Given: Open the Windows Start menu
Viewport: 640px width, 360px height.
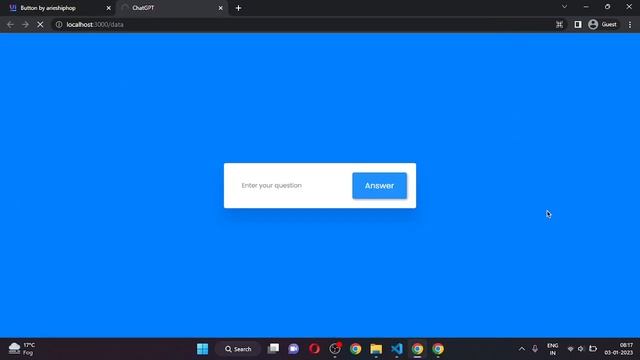Looking at the screenshot, I should pos(202,349).
